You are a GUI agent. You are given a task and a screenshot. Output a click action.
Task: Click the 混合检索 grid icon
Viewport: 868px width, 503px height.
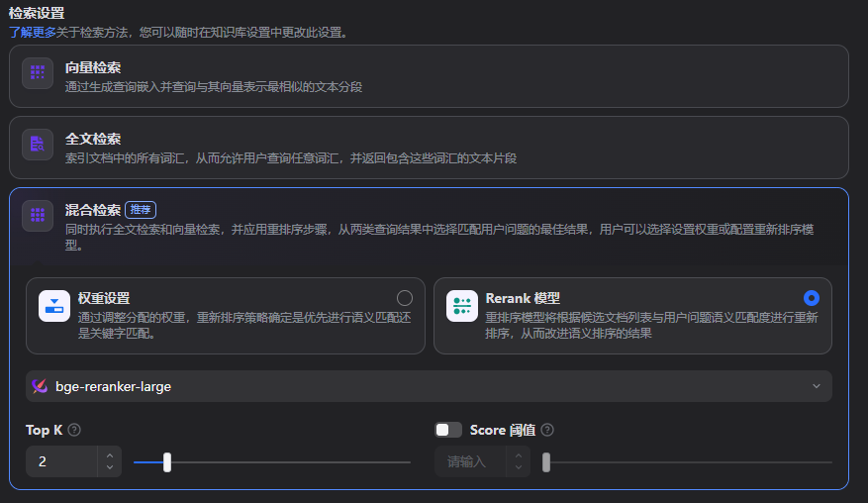[38, 215]
